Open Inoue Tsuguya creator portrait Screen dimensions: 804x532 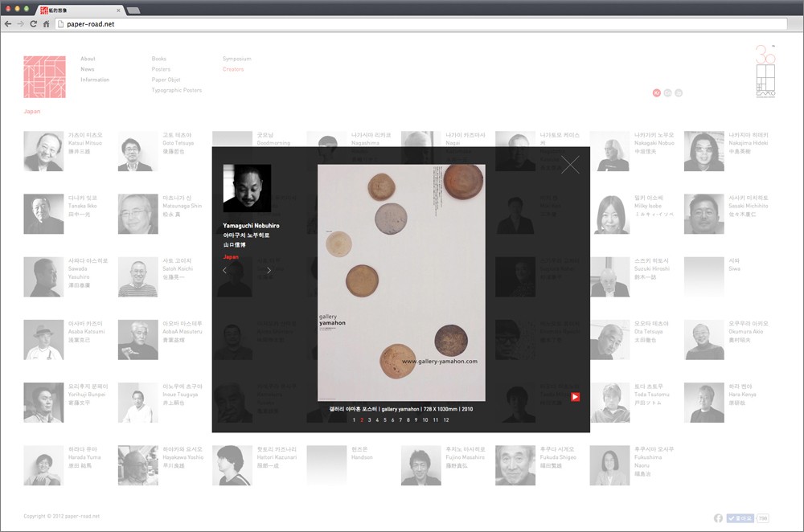tap(138, 403)
